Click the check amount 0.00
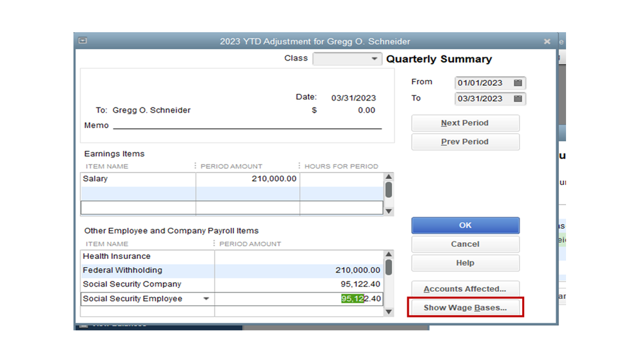 click(x=366, y=110)
